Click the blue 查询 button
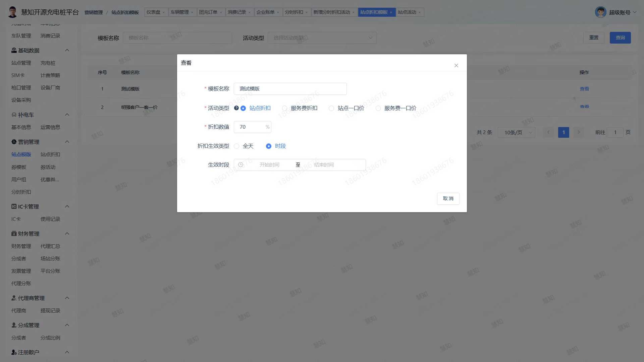Viewport: 644px width, 362px height. [620, 38]
